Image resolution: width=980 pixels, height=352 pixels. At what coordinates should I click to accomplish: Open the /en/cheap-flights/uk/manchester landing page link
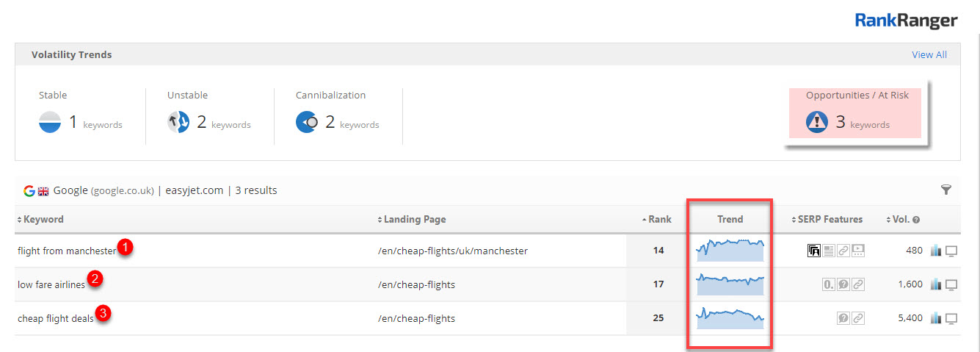point(452,251)
